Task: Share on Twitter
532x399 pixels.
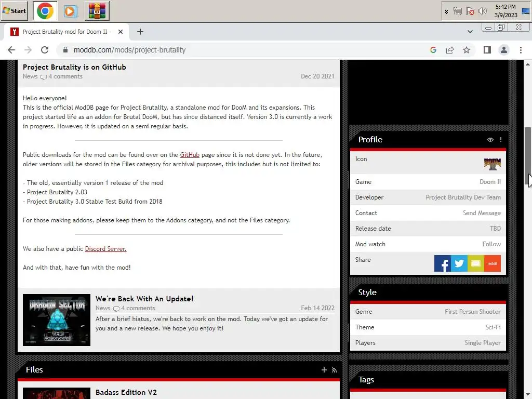Action: pos(459,263)
